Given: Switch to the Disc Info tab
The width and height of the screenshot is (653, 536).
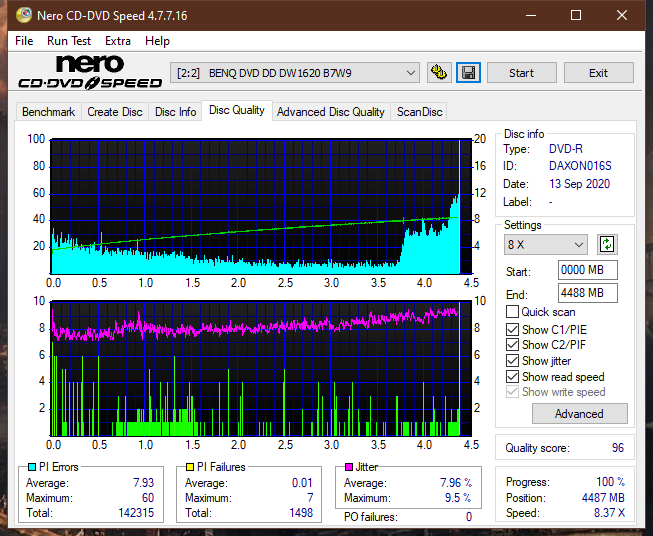Looking at the screenshot, I should pos(175,112).
